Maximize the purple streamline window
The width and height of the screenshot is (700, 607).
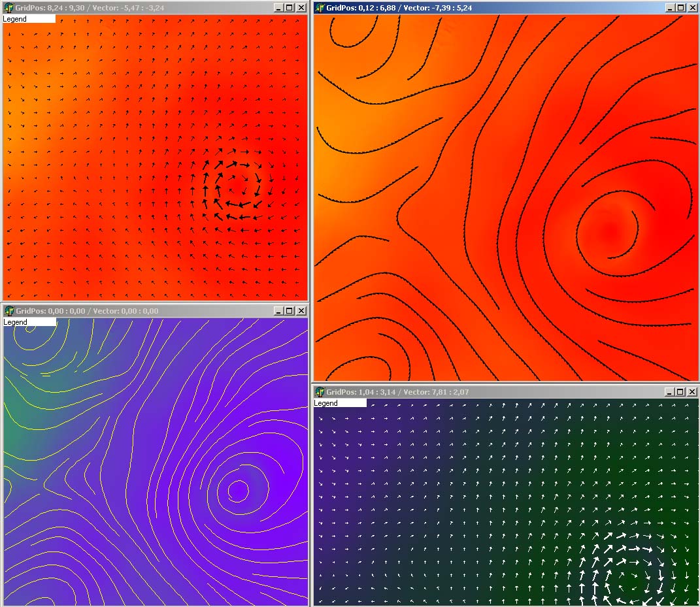[x=290, y=311]
